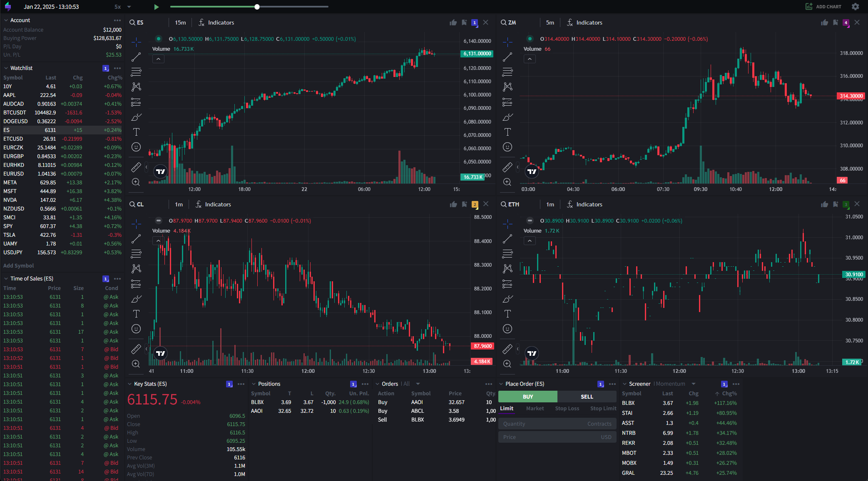The height and width of the screenshot is (481, 868).
Task: Search symbol in ES chart header
Action: point(137,22)
